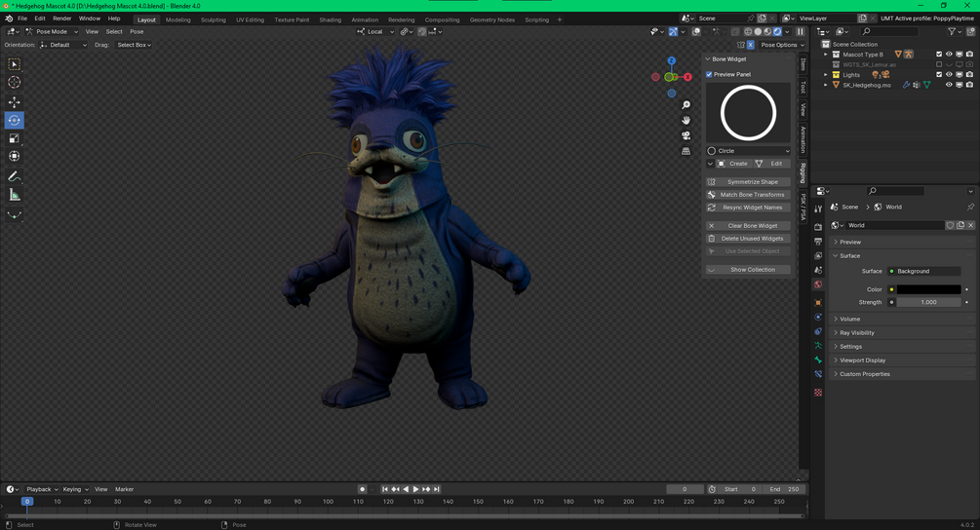Hide the Lights collection with eye icon
This screenshot has width=980, height=530.
[x=949, y=74]
